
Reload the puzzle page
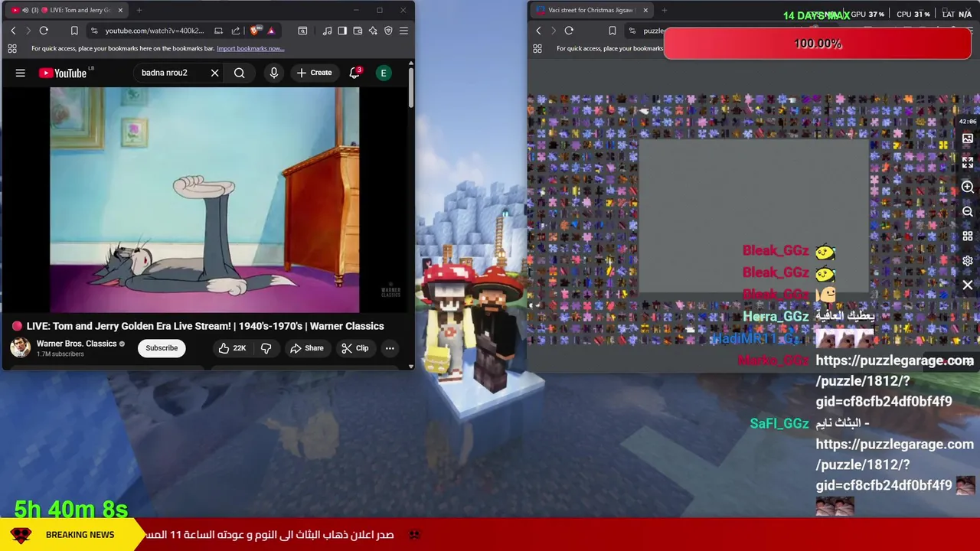tap(569, 31)
